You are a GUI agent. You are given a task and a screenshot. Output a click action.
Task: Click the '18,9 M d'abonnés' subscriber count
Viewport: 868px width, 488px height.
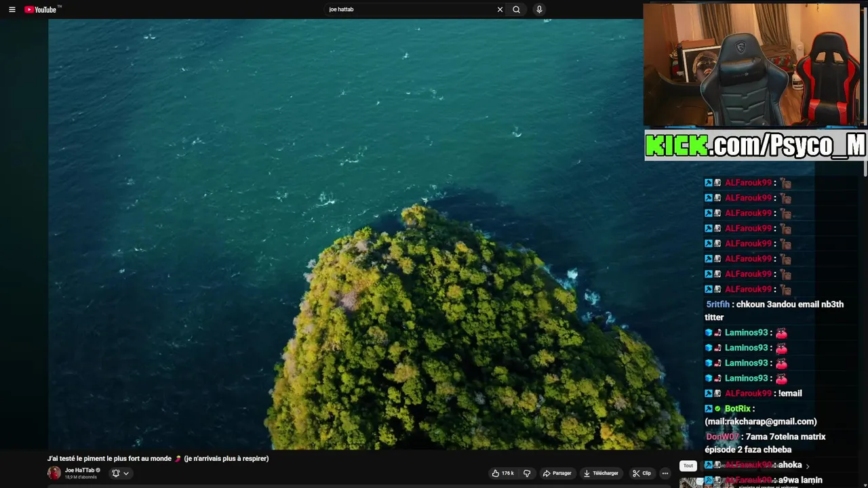tap(81, 477)
